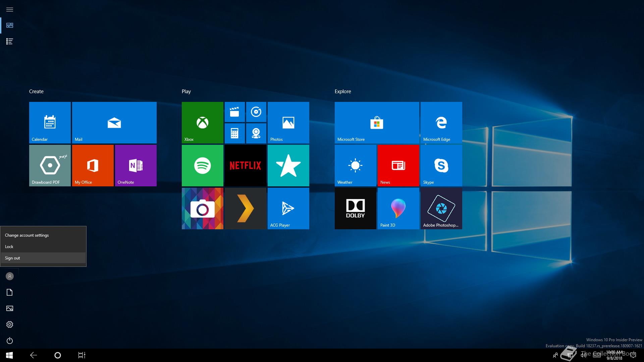The image size is (644, 362).
Task: Open the Groove Music small tile
Action: (256, 112)
